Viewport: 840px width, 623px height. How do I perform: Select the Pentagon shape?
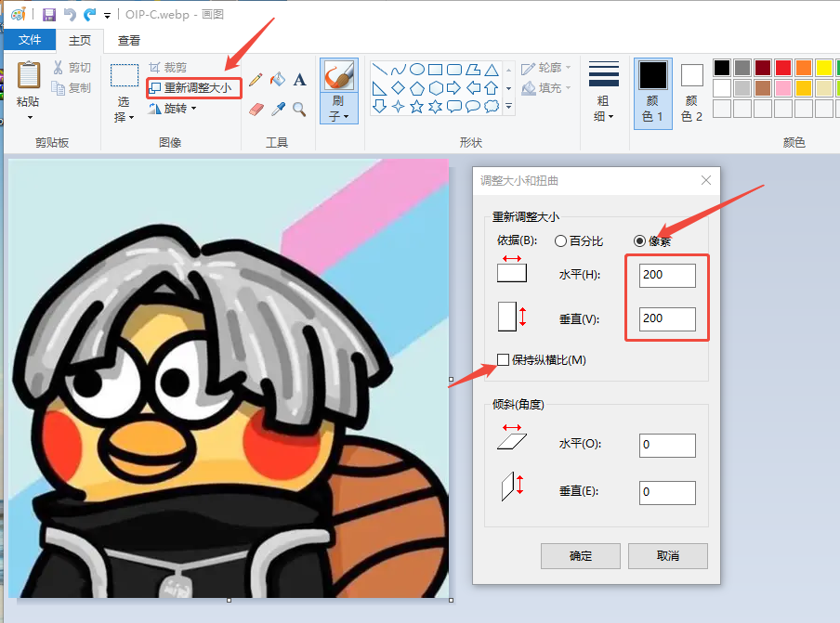[417, 88]
